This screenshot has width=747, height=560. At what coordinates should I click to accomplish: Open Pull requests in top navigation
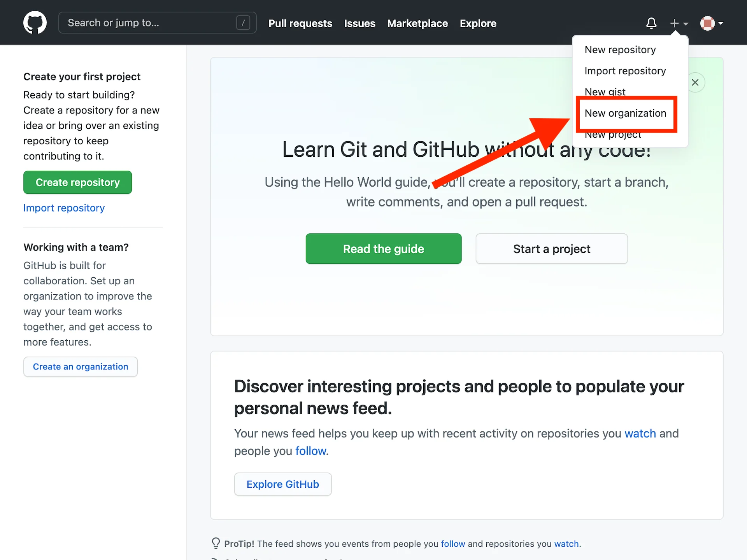pos(300,24)
